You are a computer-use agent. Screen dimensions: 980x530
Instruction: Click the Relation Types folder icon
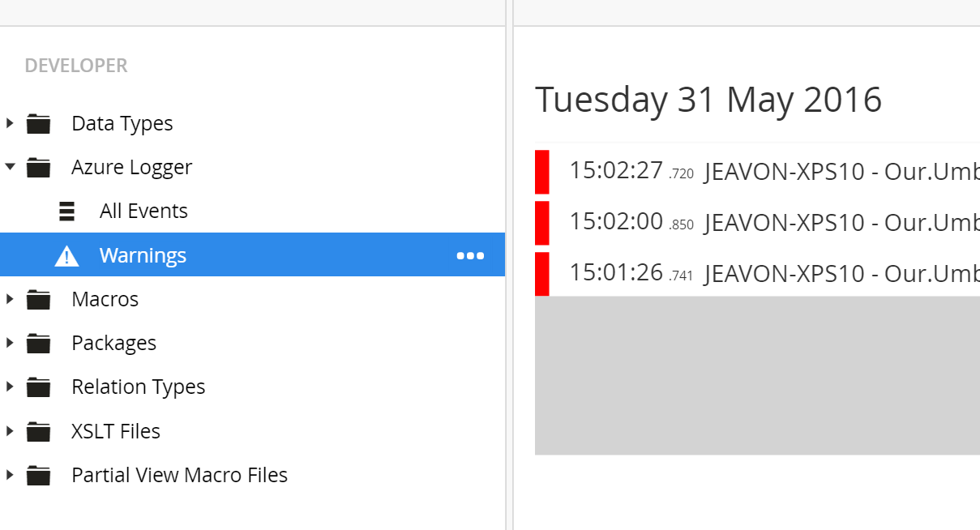tap(38, 387)
